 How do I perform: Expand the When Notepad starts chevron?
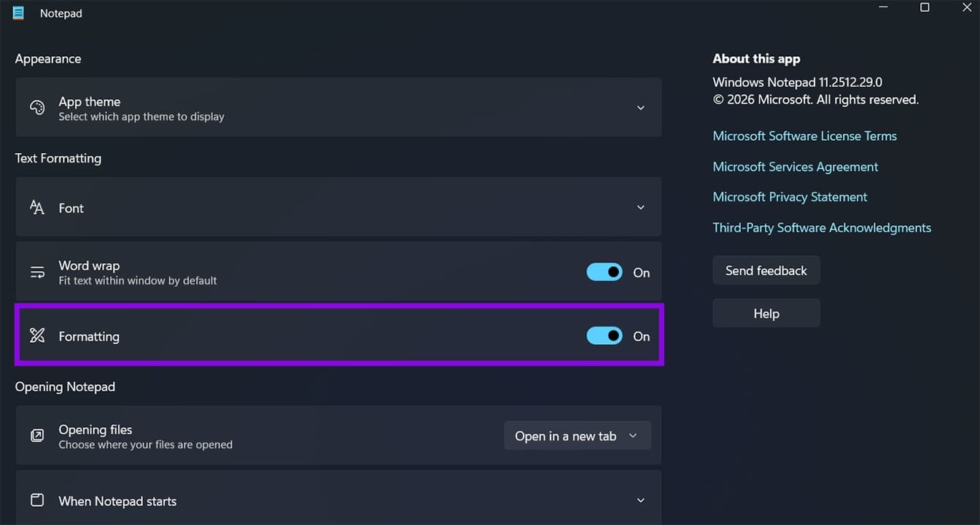point(641,500)
